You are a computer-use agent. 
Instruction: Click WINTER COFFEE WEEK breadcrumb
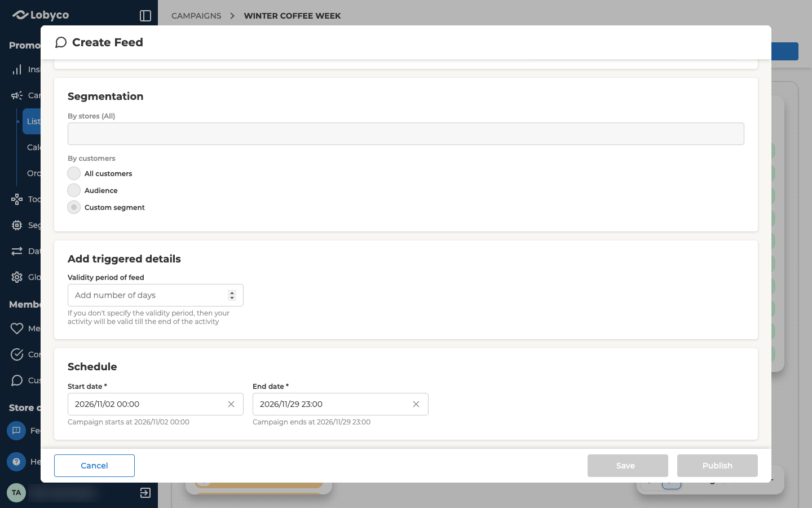pos(292,16)
